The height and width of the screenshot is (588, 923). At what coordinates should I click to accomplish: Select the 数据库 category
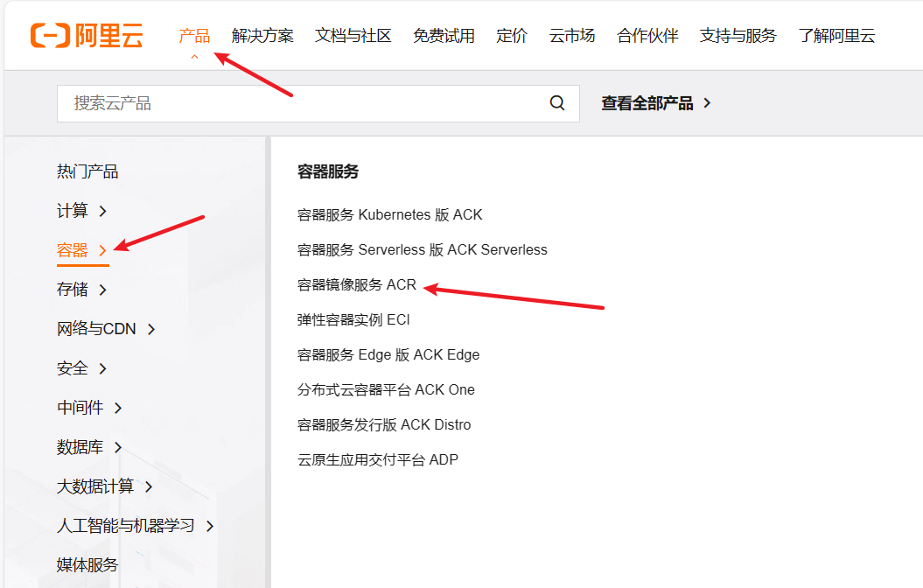(80, 447)
